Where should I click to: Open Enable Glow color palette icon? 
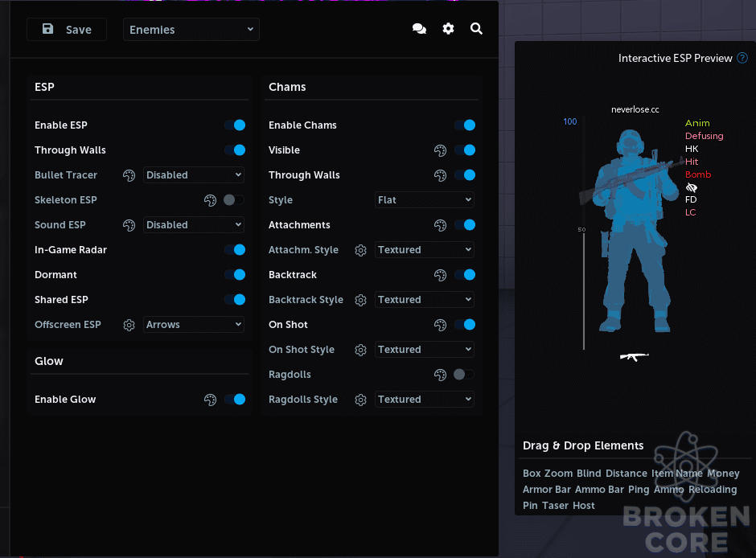point(210,400)
